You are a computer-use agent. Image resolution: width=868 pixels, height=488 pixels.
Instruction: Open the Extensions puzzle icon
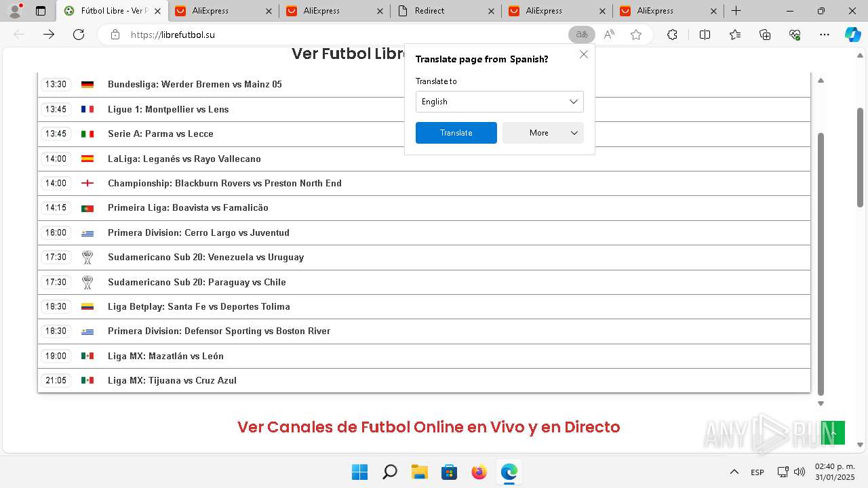[x=672, y=35]
